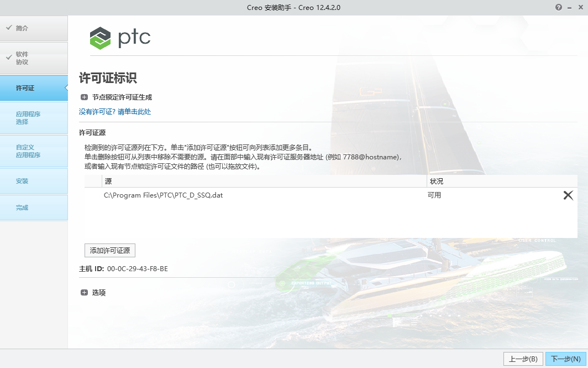Viewport: 588px width, 368px height.
Task: Click the arrow marker on the 许可证 step
Action: [x=66, y=87]
